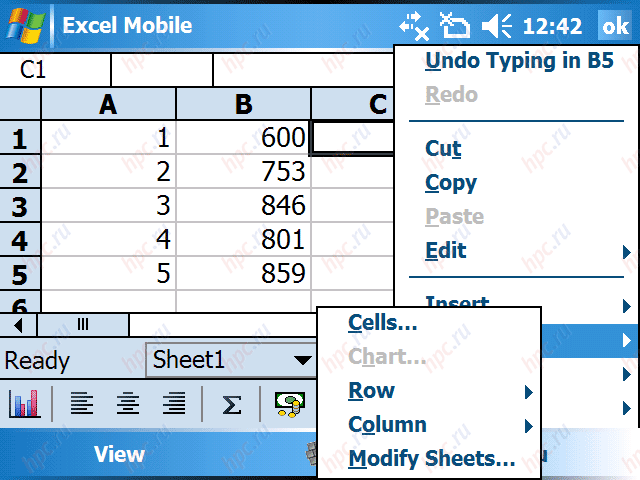This screenshot has width=640, height=480.
Task: Select row 2 header
Action: click(x=20, y=171)
